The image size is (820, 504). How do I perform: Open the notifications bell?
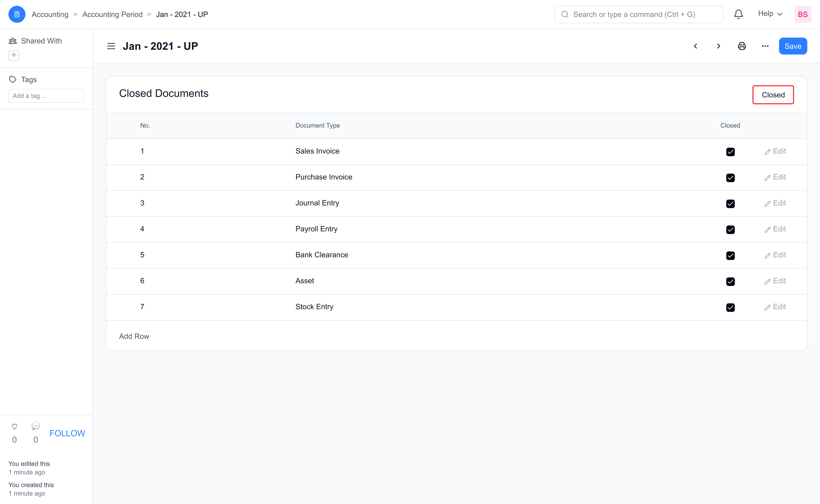click(738, 14)
